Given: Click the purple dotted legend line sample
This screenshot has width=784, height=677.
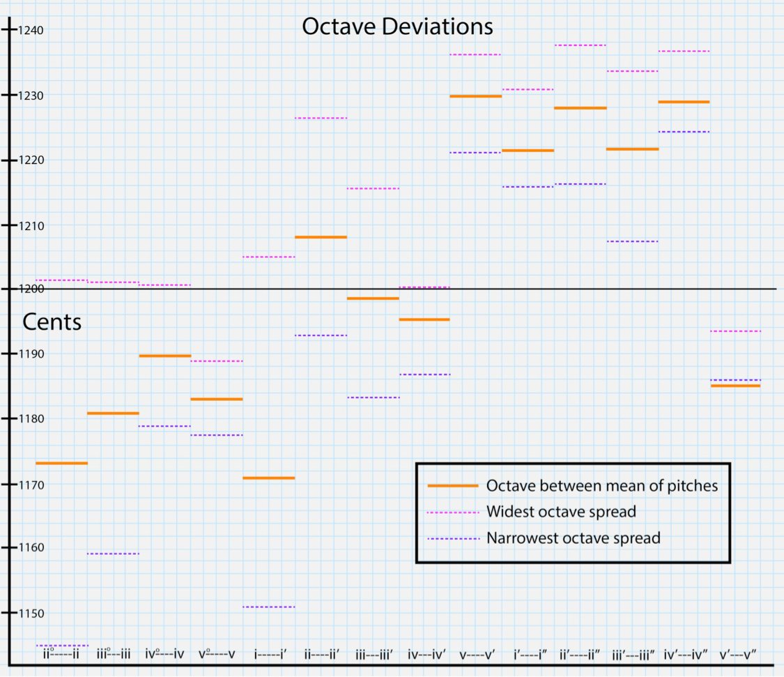Looking at the screenshot, I should coord(453,539).
